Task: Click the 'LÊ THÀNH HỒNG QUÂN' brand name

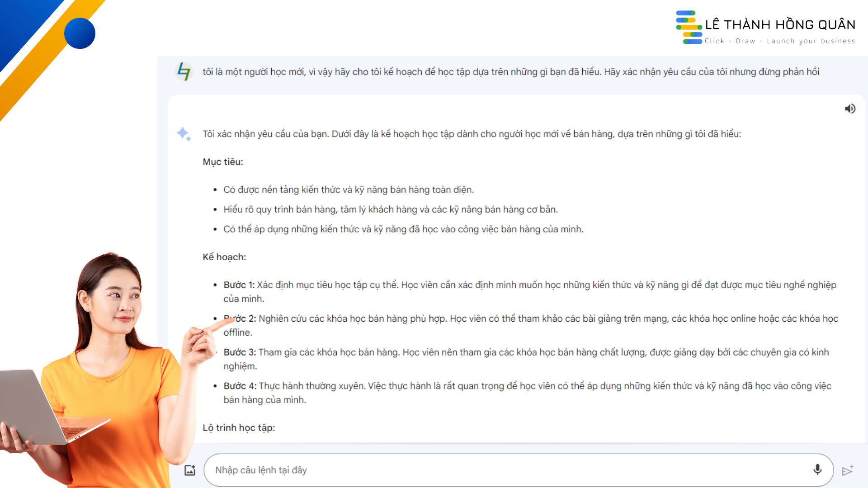Action: (780, 24)
